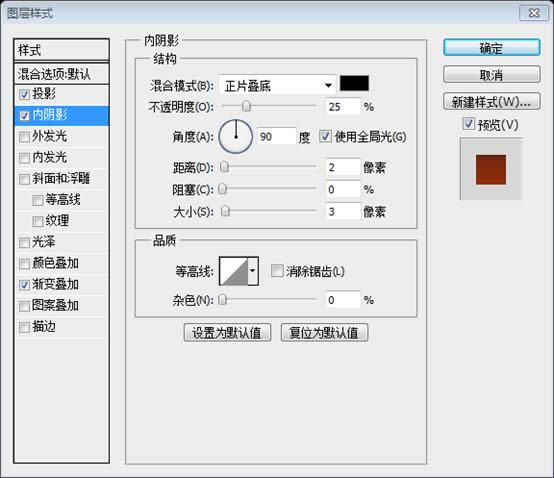Image resolution: width=554 pixels, height=478 pixels.
Task: Click the black shadow color swatch
Action: [354, 83]
